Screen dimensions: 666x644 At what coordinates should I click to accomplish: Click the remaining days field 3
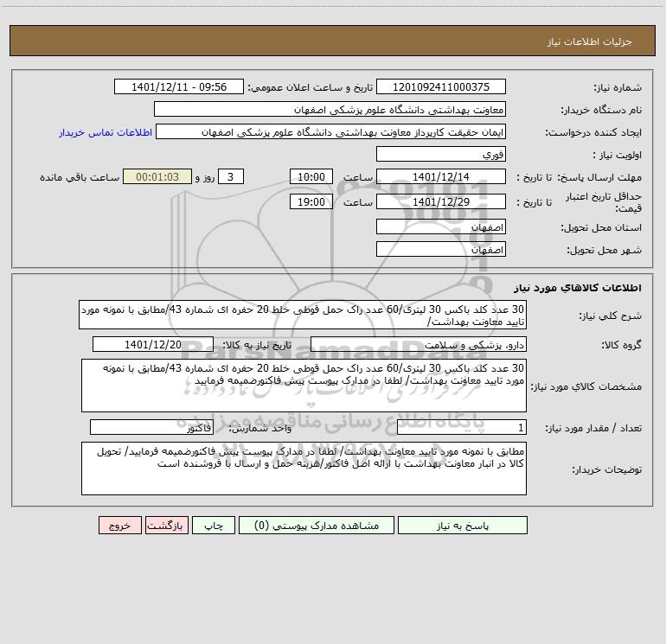[231, 177]
